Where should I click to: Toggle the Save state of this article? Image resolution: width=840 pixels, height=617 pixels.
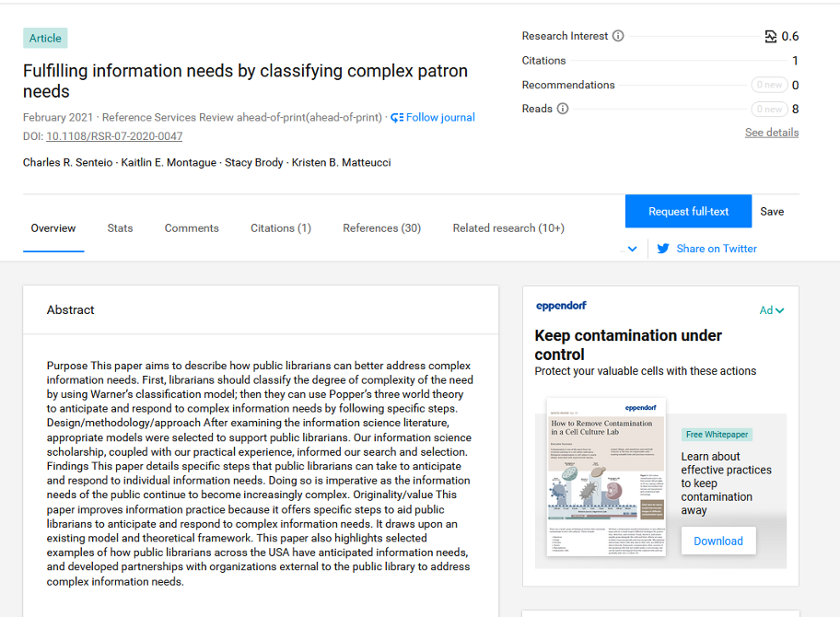pos(772,211)
